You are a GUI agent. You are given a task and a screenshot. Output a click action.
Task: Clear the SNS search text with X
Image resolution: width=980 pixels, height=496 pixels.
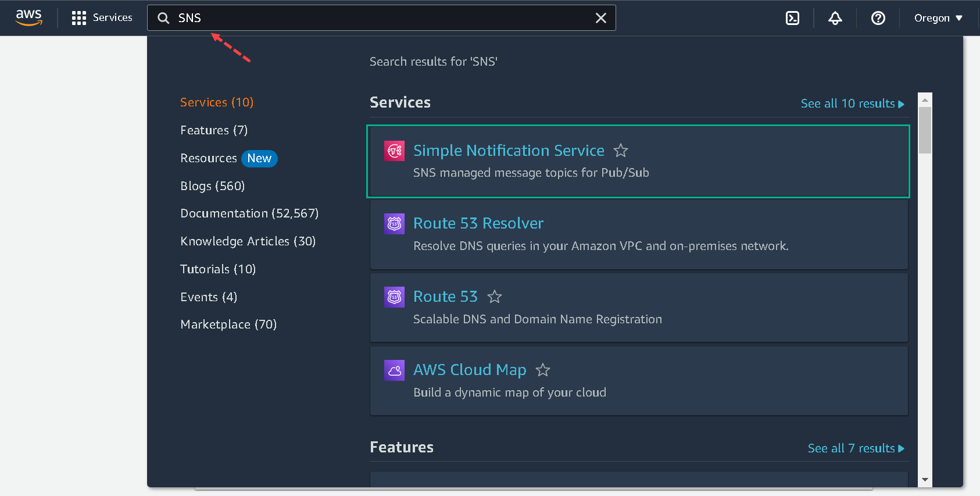pyautogui.click(x=601, y=18)
